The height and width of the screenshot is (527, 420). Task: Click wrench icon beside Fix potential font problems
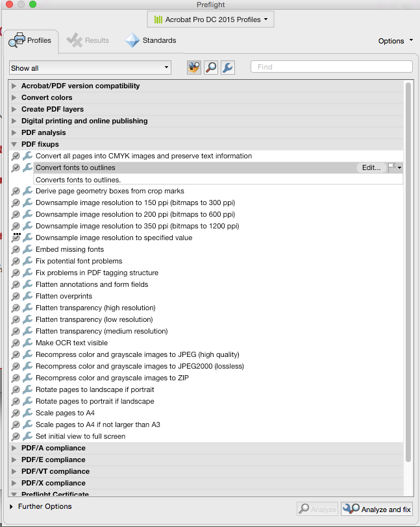point(27,261)
